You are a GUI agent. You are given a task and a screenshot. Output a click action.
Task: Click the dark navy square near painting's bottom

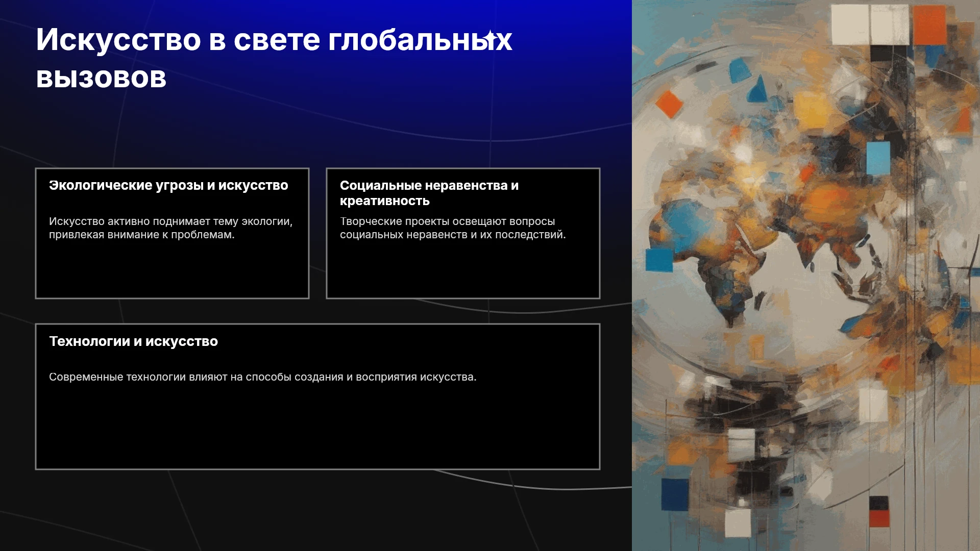coord(675,494)
